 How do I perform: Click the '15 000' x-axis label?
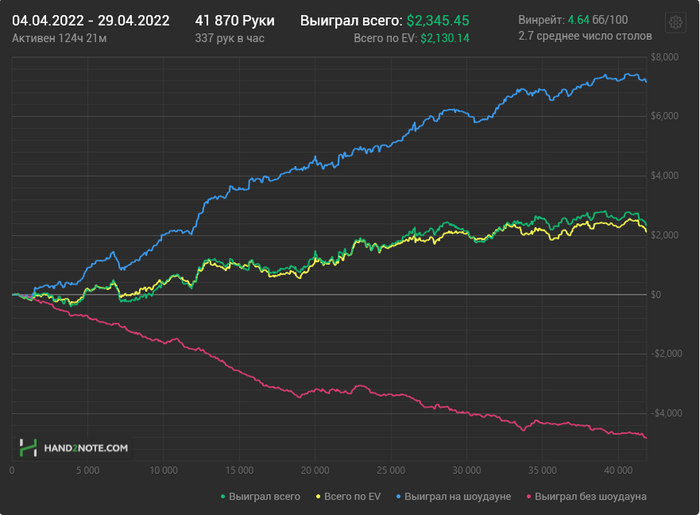click(239, 470)
